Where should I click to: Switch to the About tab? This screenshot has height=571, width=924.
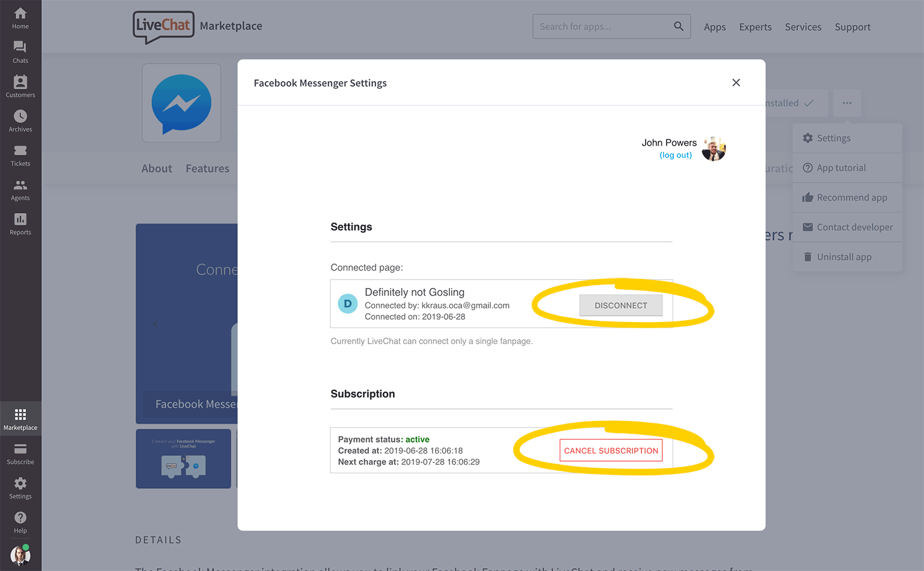tap(157, 169)
